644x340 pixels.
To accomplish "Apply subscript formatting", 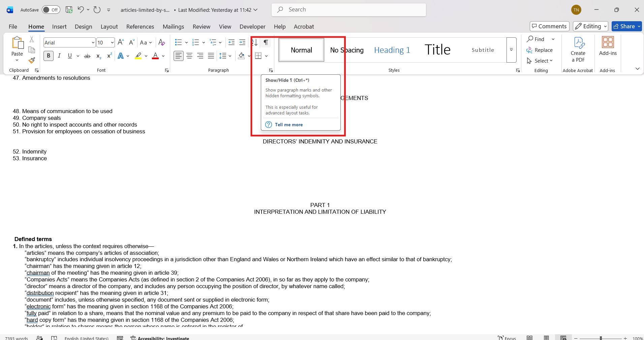I will (98, 56).
